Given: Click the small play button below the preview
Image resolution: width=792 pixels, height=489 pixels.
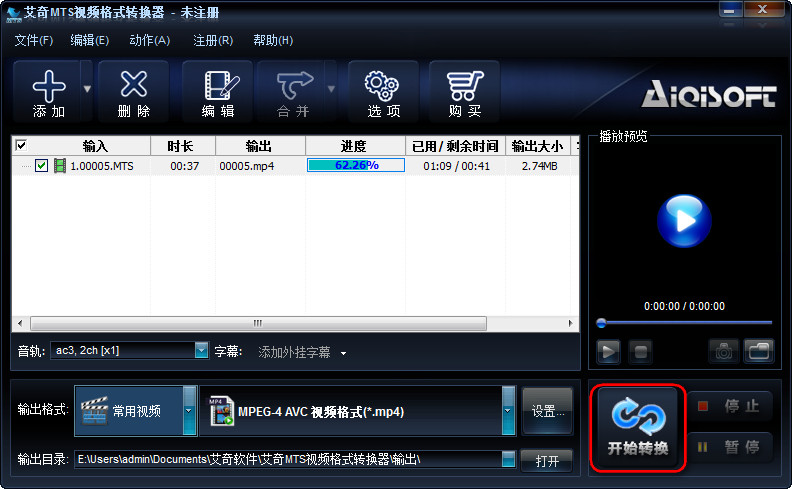Looking at the screenshot, I should (x=609, y=351).
